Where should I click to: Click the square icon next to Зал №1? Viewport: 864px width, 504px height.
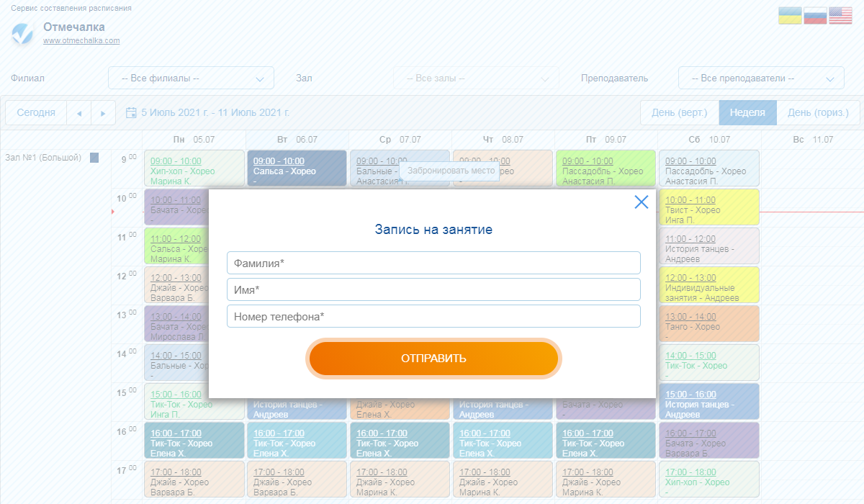point(94,158)
